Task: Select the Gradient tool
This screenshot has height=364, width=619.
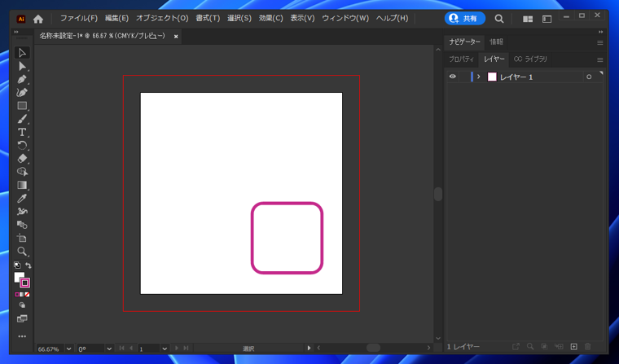Action: (22, 185)
